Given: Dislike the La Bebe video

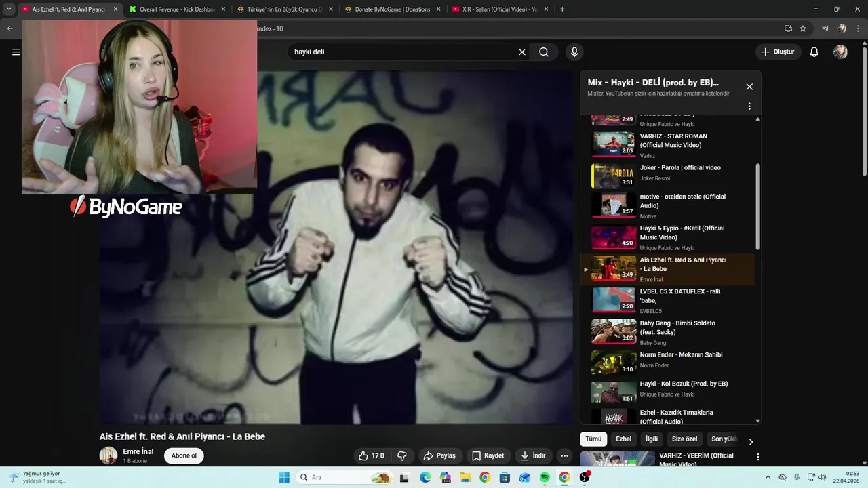Looking at the screenshot, I should [402, 455].
